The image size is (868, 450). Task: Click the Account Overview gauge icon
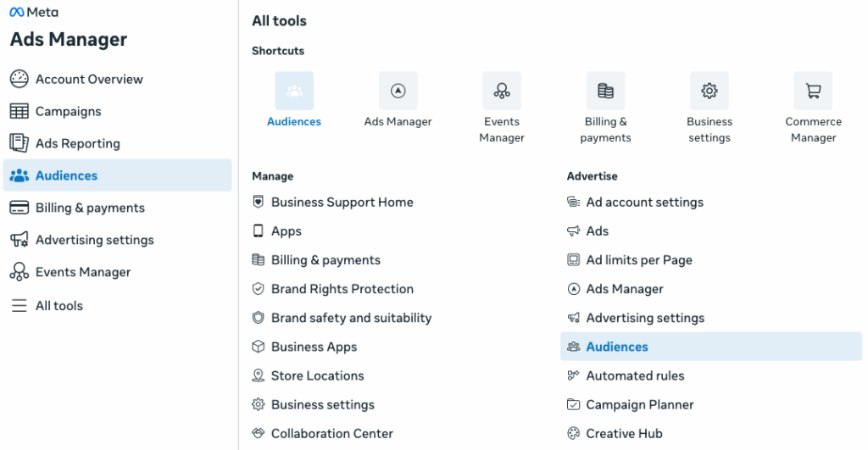[x=19, y=79]
